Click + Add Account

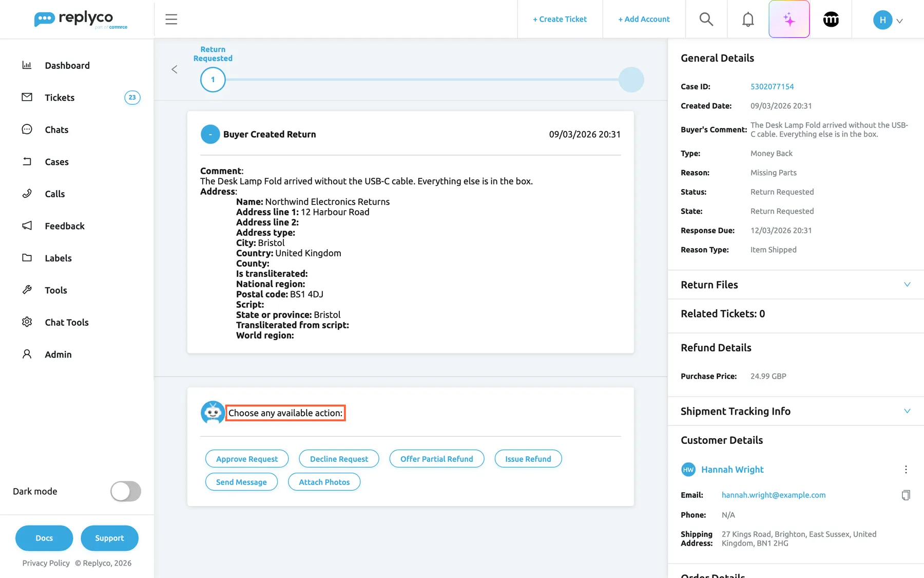(644, 20)
